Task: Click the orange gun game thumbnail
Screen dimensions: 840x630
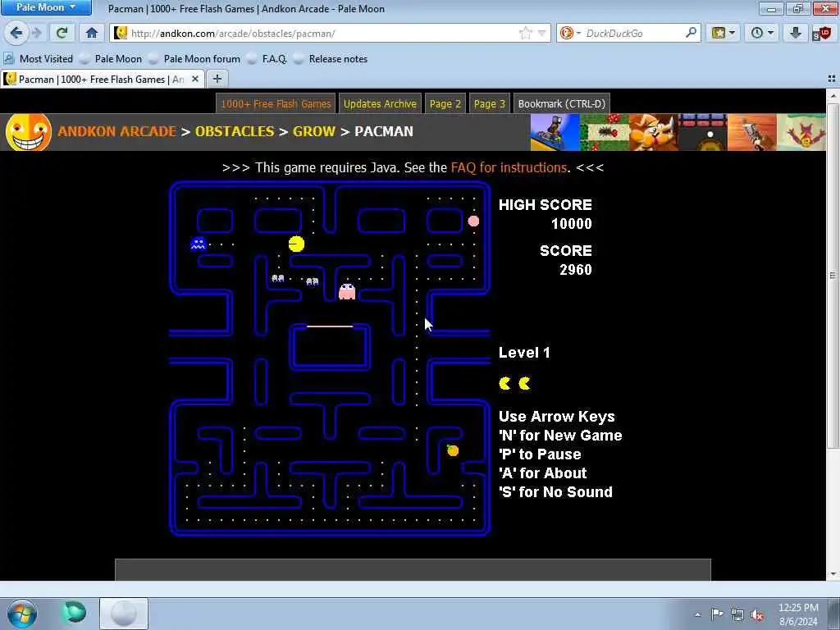Action: [752, 132]
